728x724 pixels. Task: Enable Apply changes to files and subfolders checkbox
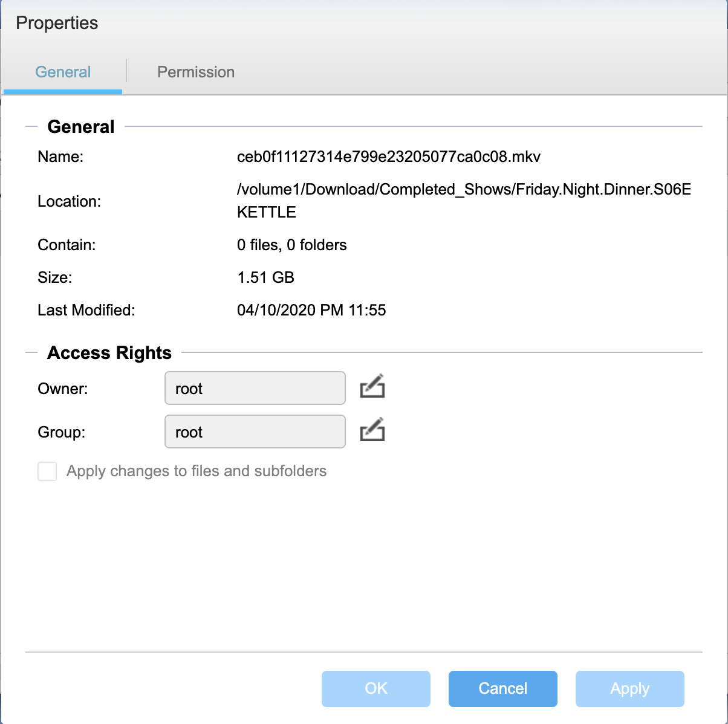[x=47, y=471]
